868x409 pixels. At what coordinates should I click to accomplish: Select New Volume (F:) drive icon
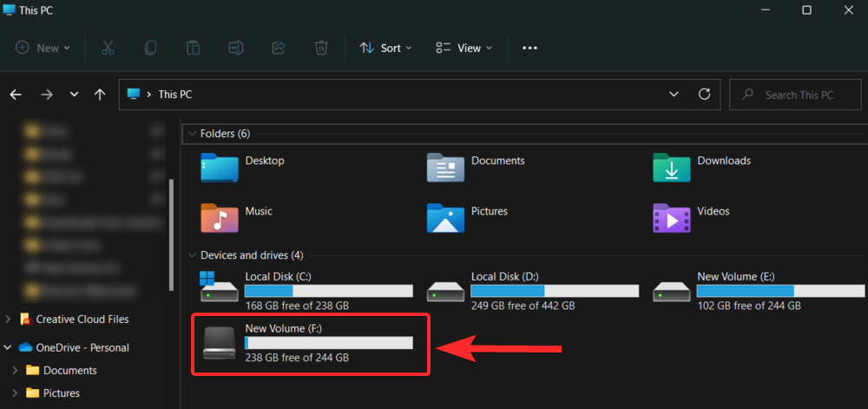[x=220, y=343]
